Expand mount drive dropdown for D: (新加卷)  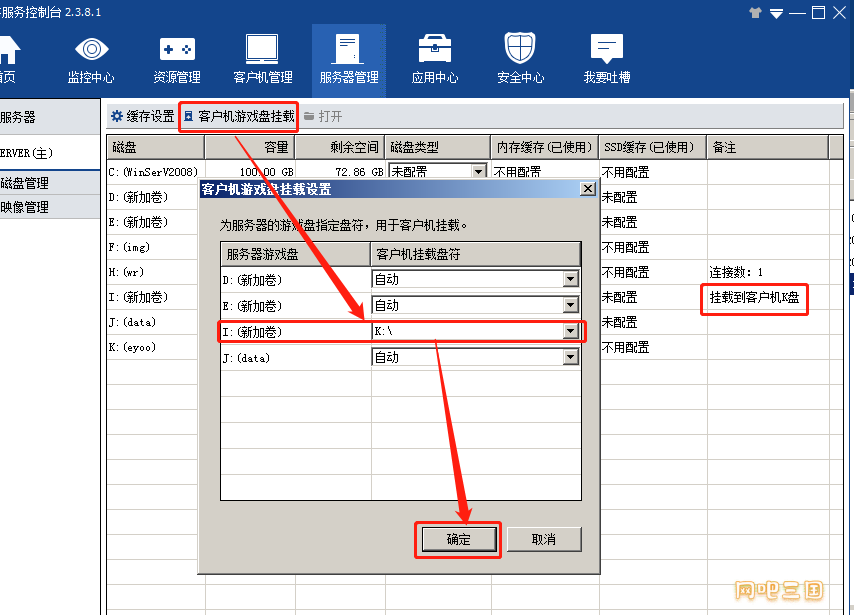(x=570, y=279)
